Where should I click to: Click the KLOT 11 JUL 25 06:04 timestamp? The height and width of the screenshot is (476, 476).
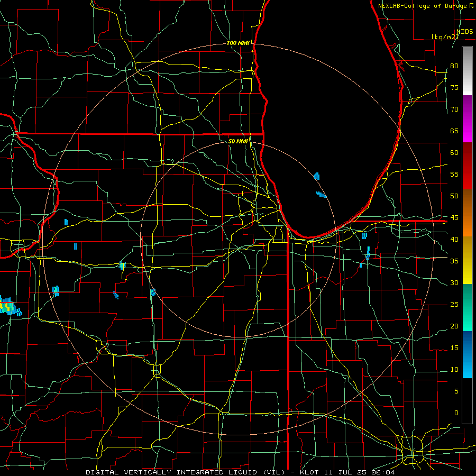coord(347,472)
